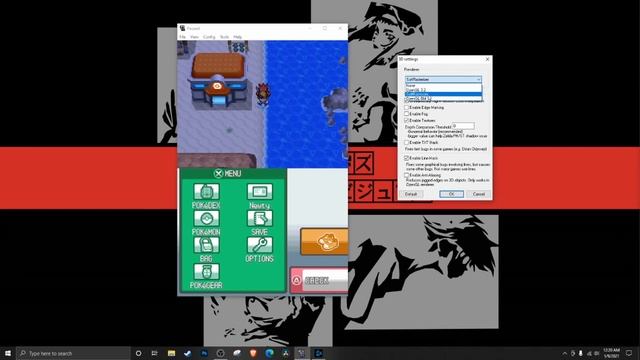Open the Tools menu in DeSmuME
This screenshot has height=360, width=640.
pyautogui.click(x=224, y=37)
